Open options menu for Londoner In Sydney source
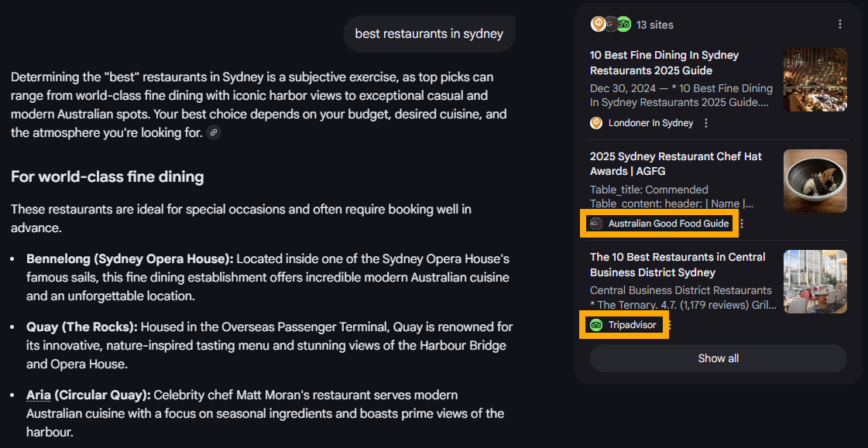The image size is (868, 448). (706, 123)
